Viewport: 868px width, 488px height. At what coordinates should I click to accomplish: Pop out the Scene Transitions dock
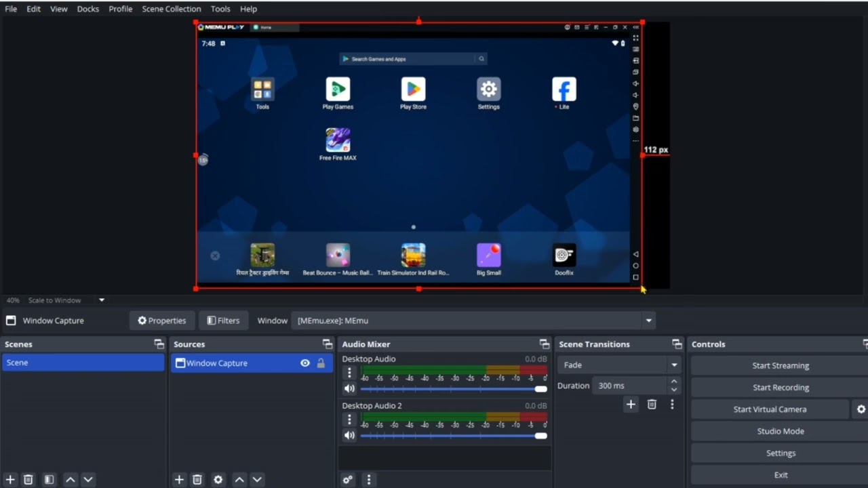click(677, 344)
